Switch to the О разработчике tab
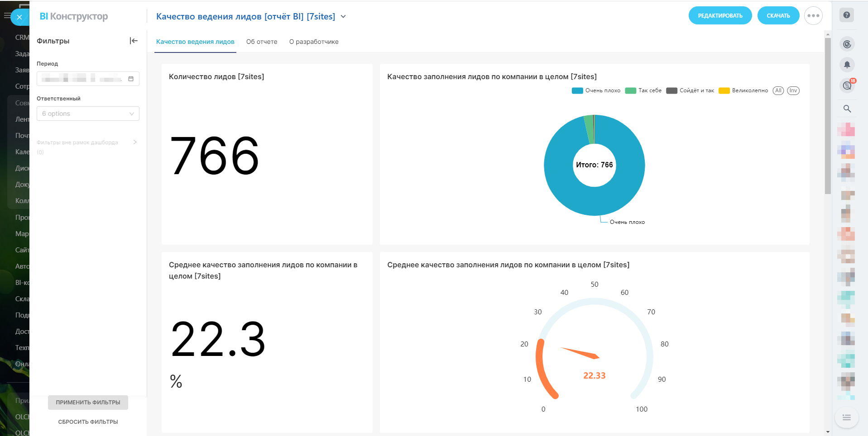The width and height of the screenshot is (868, 436). pos(314,42)
